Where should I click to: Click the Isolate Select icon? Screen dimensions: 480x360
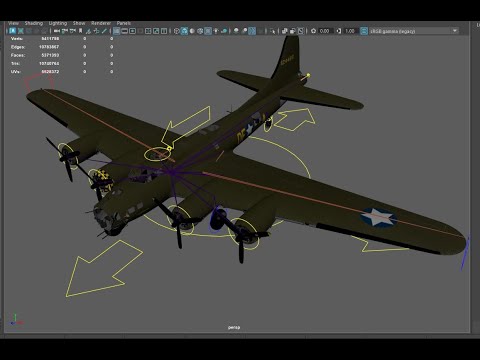click(273, 31)
